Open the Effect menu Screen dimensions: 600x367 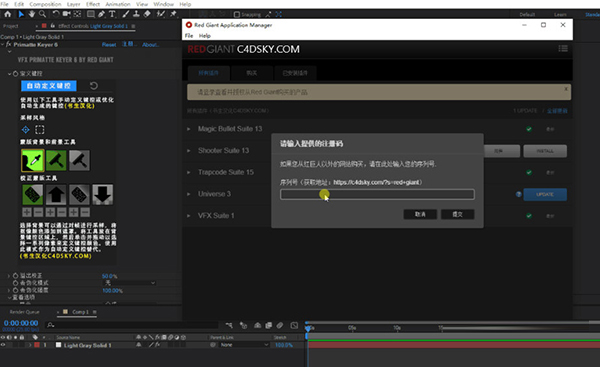(x=93, y=4)
